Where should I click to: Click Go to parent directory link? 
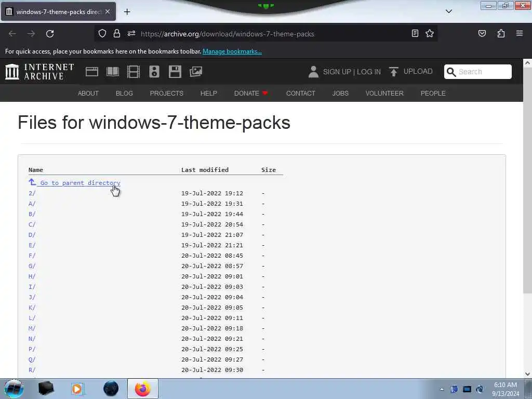(x=75, y=182)
